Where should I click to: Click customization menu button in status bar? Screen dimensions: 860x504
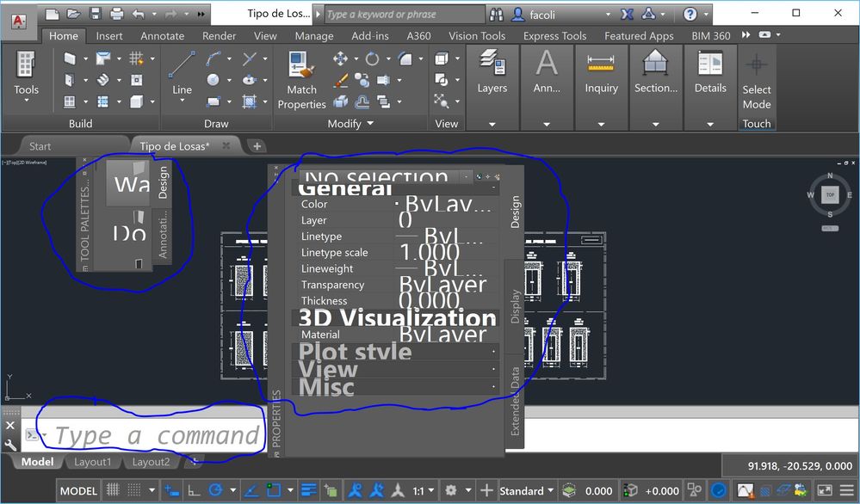847,489
